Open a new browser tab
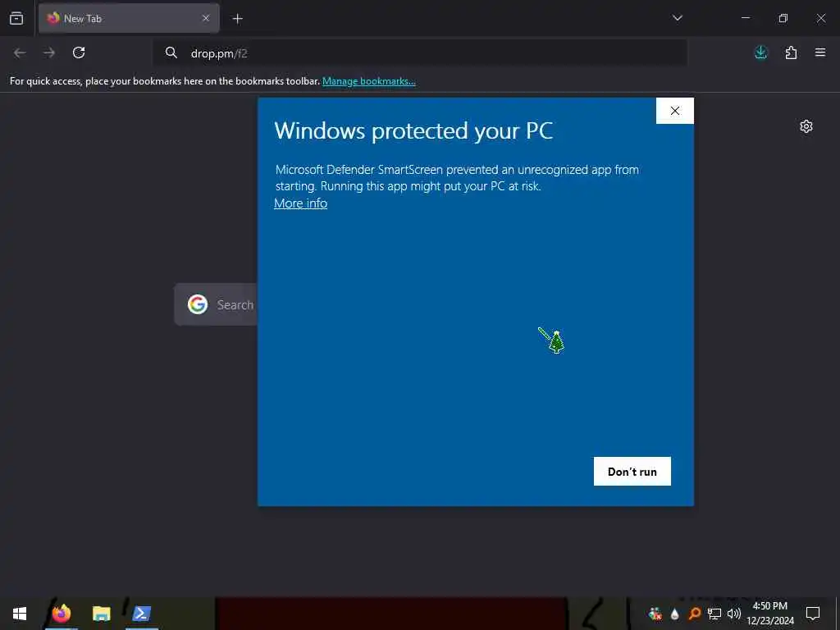Screen dimensions: 840x630 click(x=237, y=19)
